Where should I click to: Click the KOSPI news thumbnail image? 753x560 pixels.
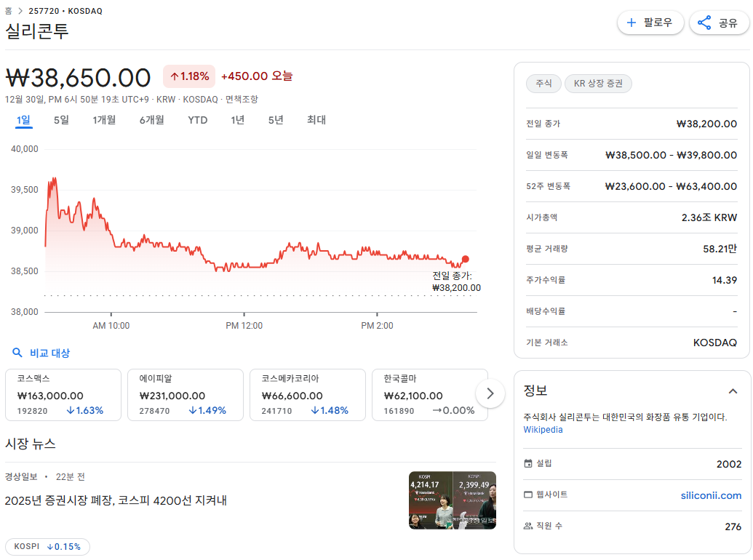(453, 500)
